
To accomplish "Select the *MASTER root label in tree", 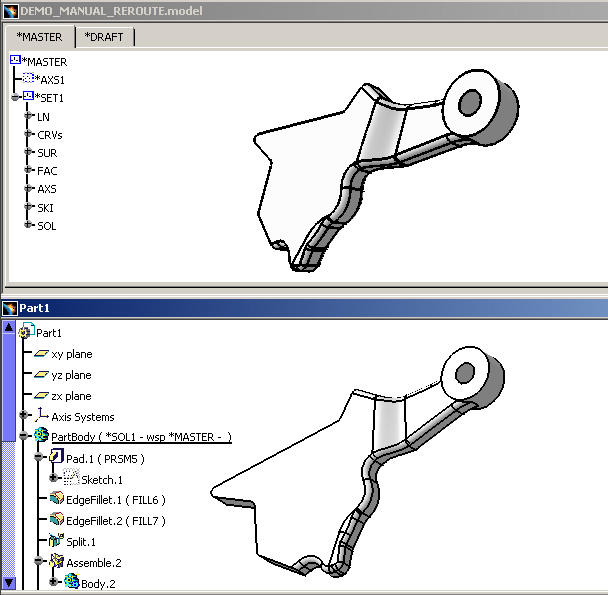I will 45,62.
